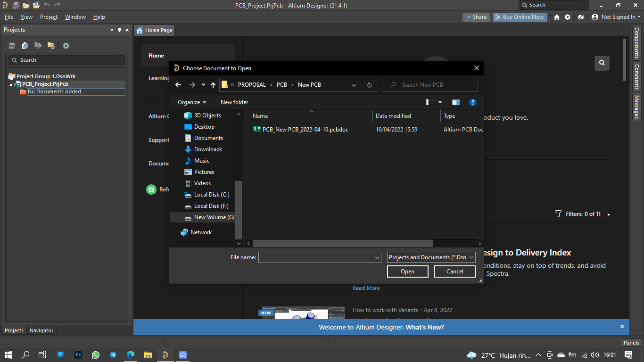Click the Home Page search magnifier button
Viewport: 644px width, 362px height.
[x=602, y=63]
